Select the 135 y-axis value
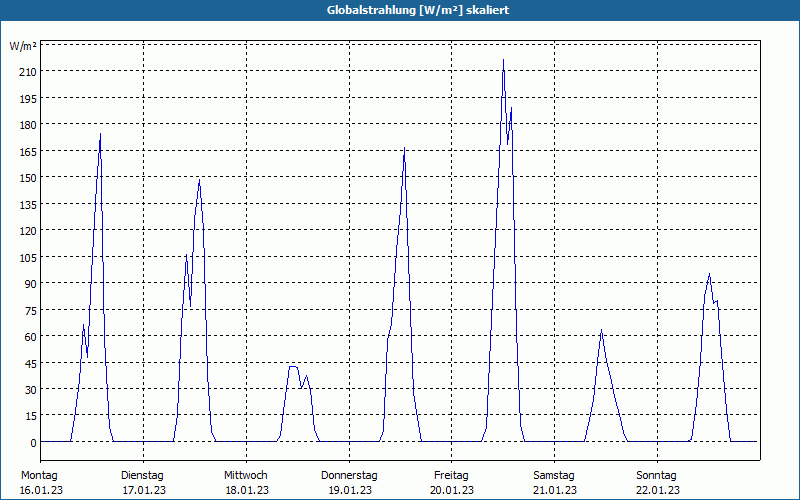This screenshot has width=800, height=500. (x=28, y=205)
